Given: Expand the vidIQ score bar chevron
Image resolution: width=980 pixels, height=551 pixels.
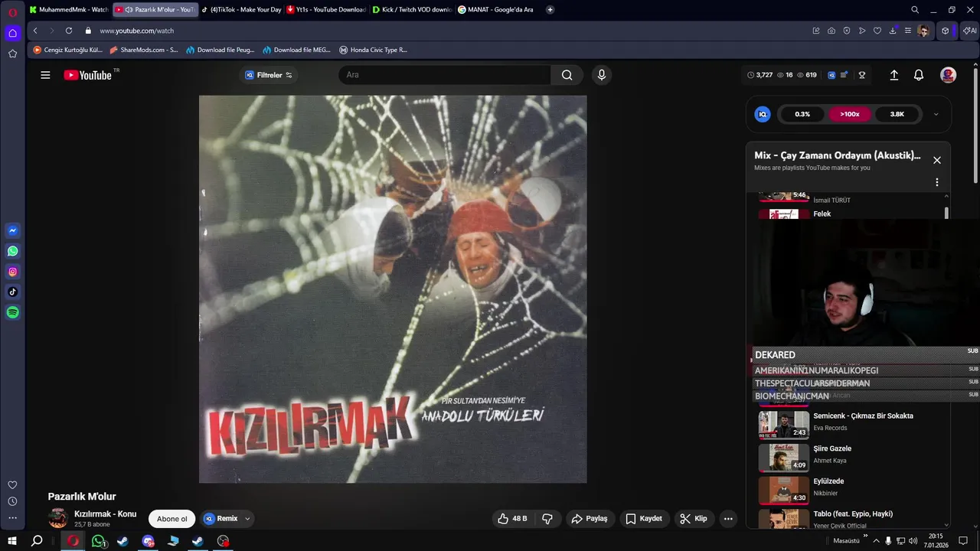Looking at the screenshot, I should [x=936, y=114].
